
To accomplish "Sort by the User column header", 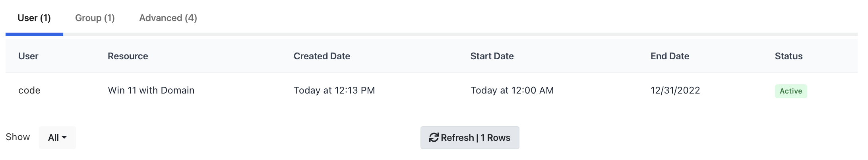I will tap(28, 56).
